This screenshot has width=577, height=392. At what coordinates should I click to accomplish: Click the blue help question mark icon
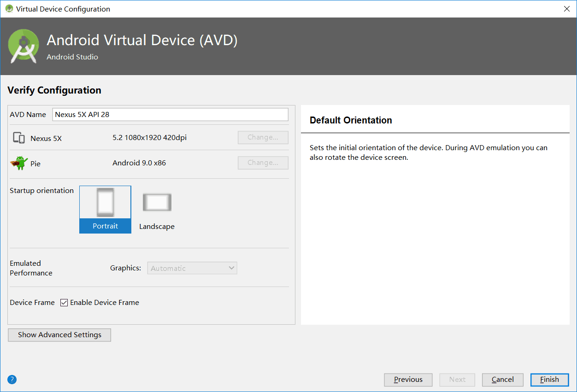point(12,380)
